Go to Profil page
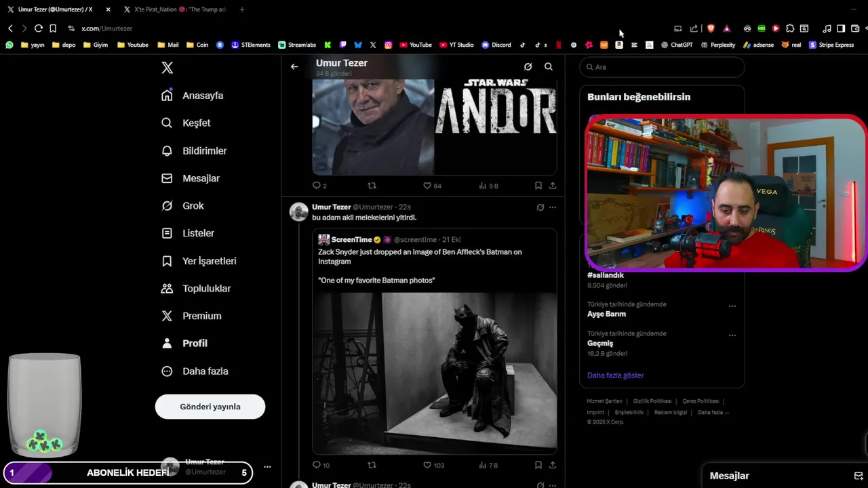This screenshot has width=868, height=488. coord(184,343)
